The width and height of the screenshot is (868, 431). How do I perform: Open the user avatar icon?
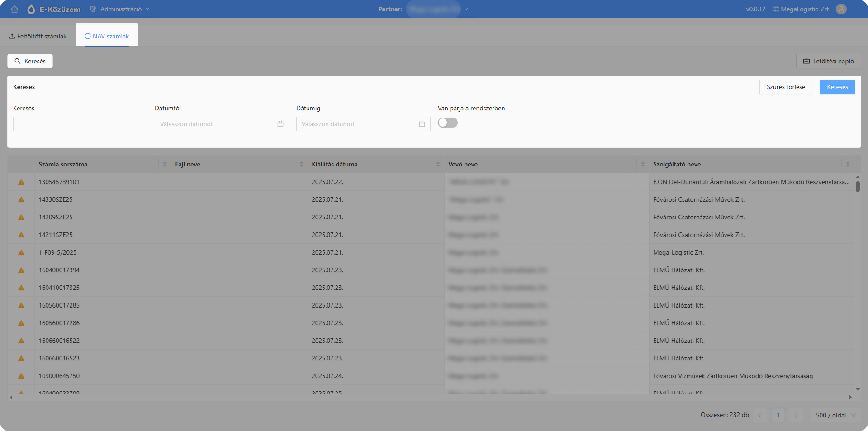click(x=841, y=9)
